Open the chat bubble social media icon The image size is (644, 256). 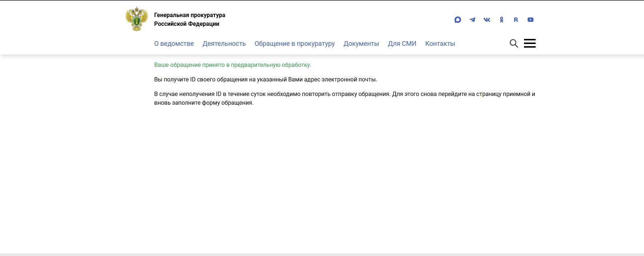coord(458,20)
